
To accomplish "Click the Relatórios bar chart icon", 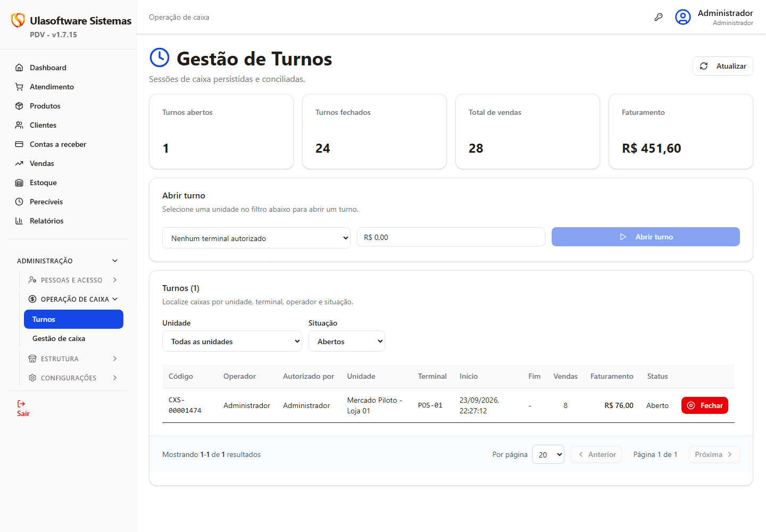I will click(19, 221).
